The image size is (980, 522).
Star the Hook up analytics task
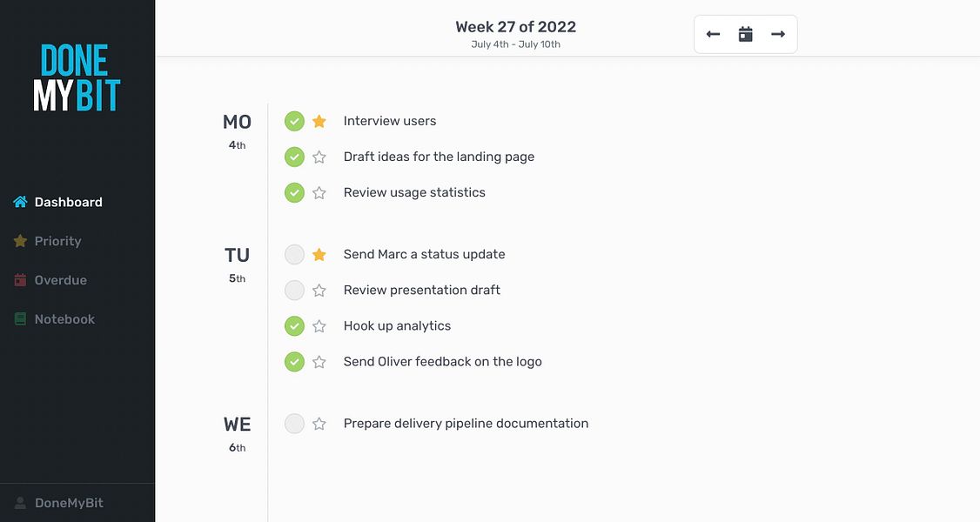coord(319,326)
